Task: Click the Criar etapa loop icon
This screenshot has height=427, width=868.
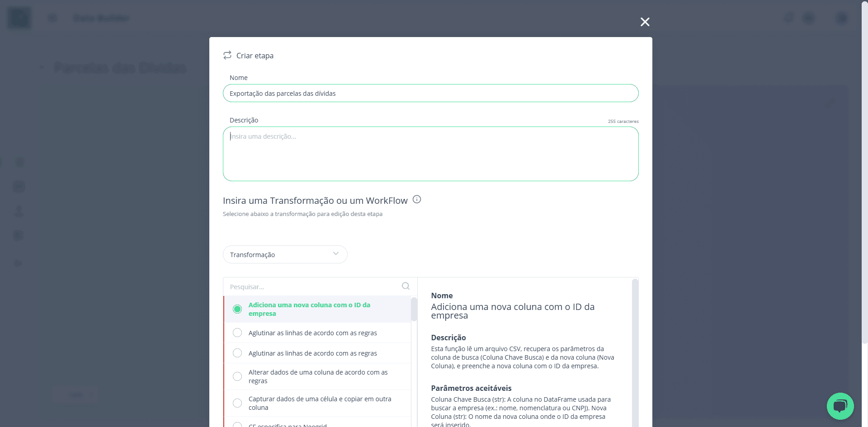Action: pyautogui.click(x=227, y=55)
